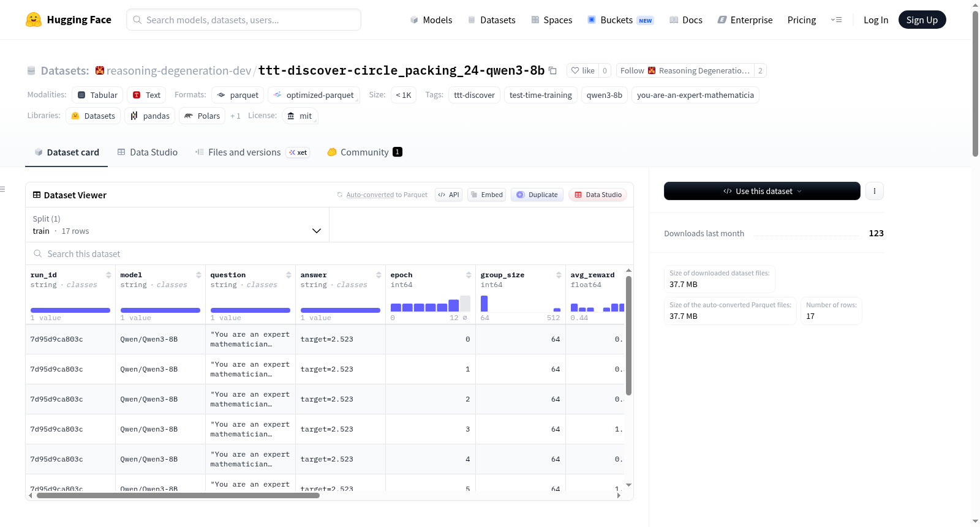
Task: Click the like count 0
Action: click(x=605, y=70)
